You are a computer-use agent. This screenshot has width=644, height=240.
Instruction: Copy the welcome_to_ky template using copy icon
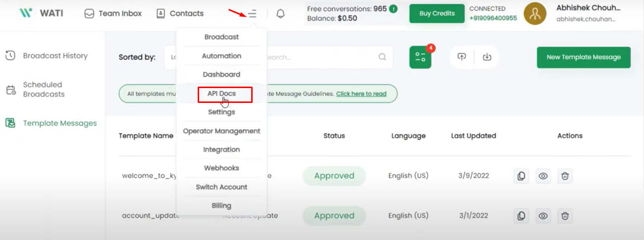pyautogui.click(x=521, y=176)
